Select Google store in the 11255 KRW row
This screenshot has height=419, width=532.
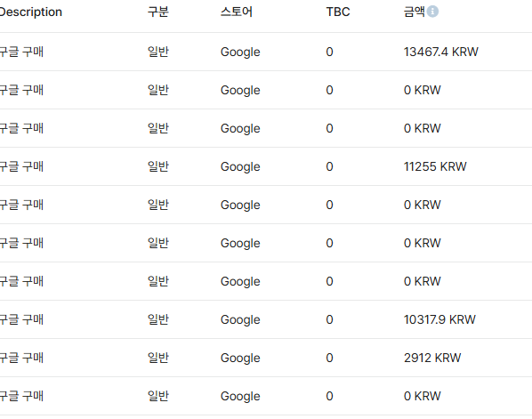(240, 167)
